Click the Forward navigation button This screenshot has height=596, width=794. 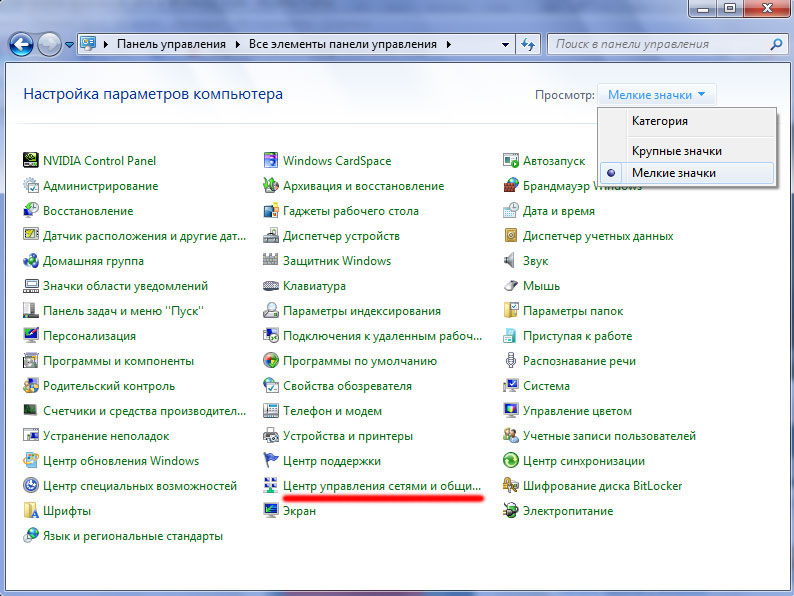coord(49,45)
